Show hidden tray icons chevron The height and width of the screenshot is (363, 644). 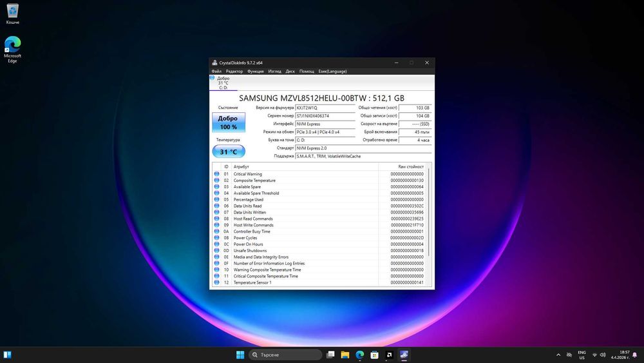(558, 355)
